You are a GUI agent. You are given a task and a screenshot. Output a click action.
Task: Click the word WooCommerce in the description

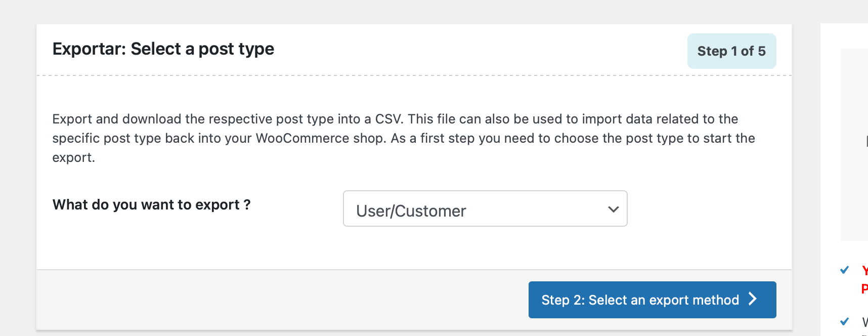(x=302, y=138)
